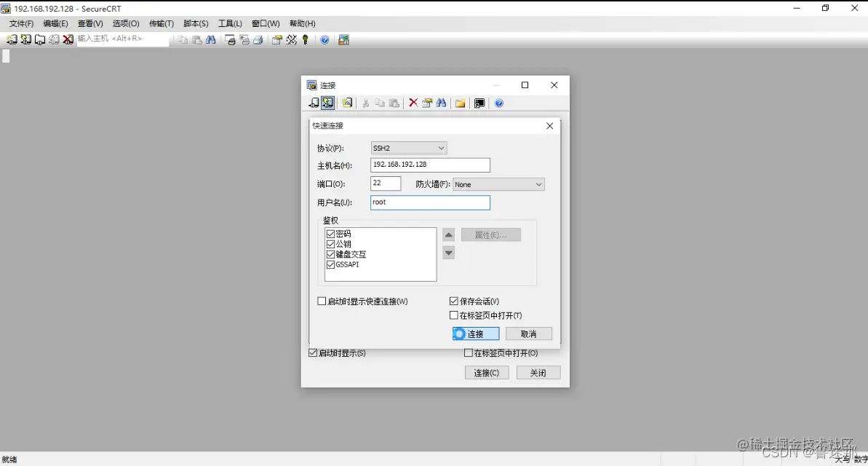The width and height of the screenshot is (868, 466).
Task: Click red X Delete icon in 连接 dialog
Action: point(413,103)
